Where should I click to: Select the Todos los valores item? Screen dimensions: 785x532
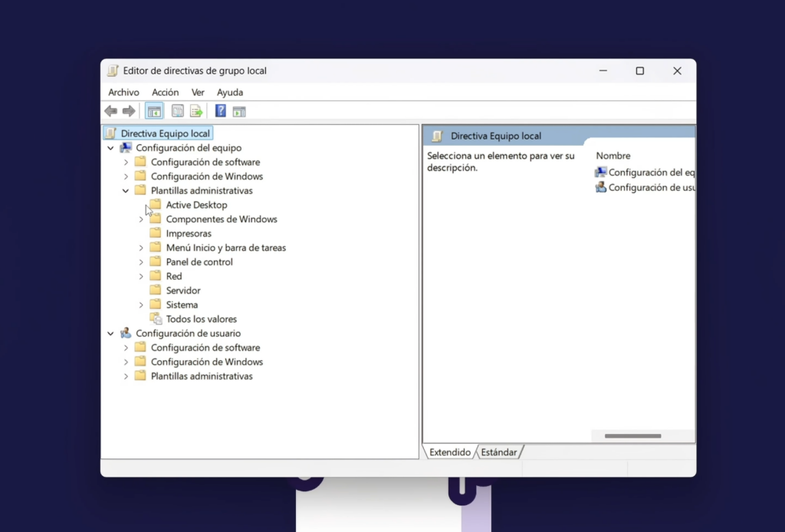coord(201,318)
